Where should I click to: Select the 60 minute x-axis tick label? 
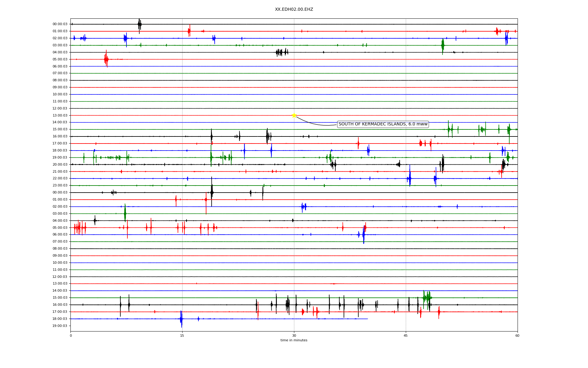click(x=517, y=335)
